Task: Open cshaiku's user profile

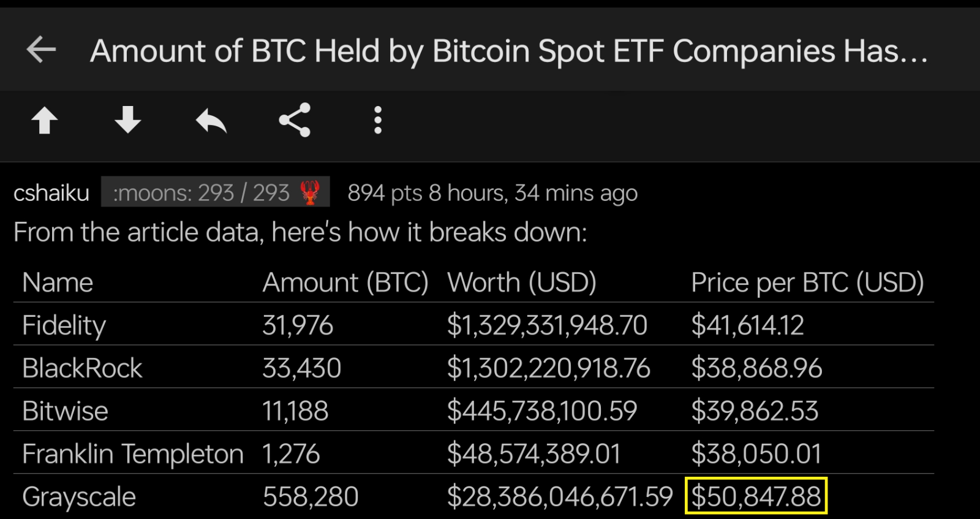Action: point(51,192)
